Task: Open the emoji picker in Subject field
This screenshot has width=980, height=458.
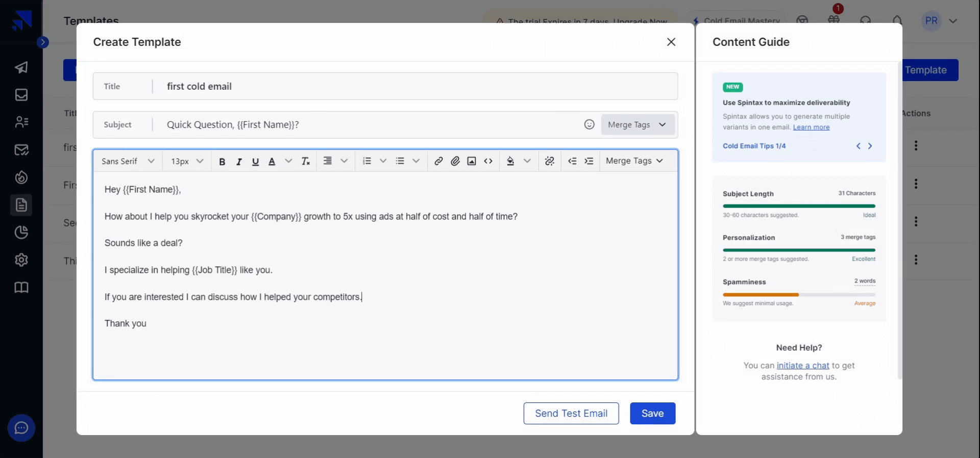Action: 589,124
